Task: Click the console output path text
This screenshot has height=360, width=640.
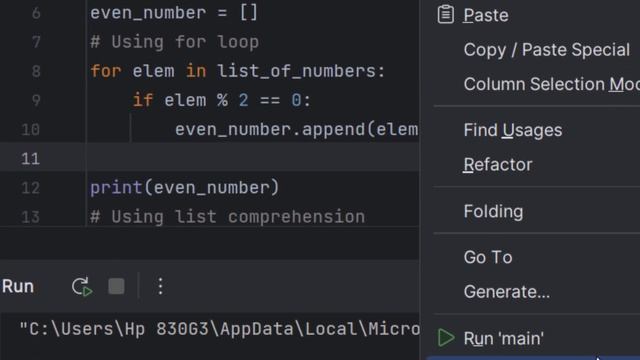Action: [220, 329]
